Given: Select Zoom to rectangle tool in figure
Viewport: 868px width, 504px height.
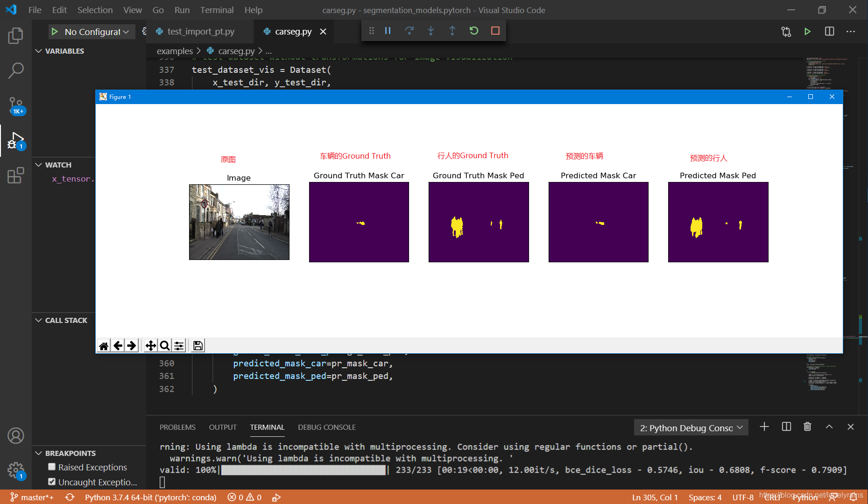Looking at the screenshot, I should [x=164, y=345].
